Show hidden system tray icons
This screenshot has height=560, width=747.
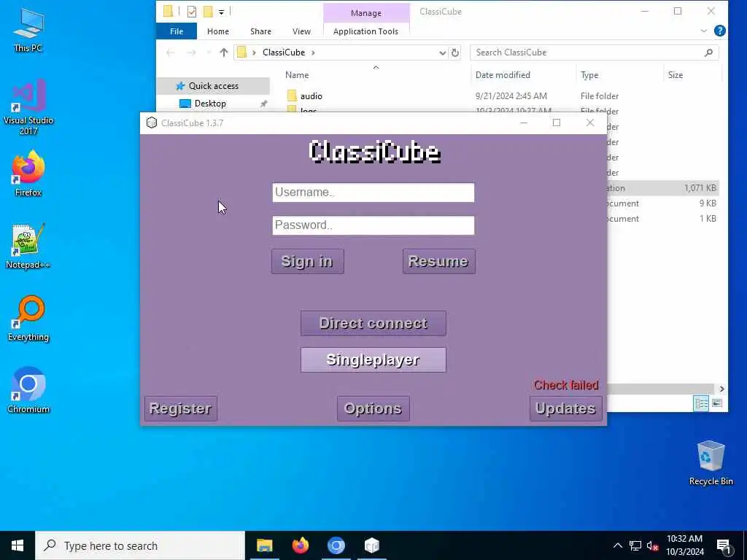point(617,545)
